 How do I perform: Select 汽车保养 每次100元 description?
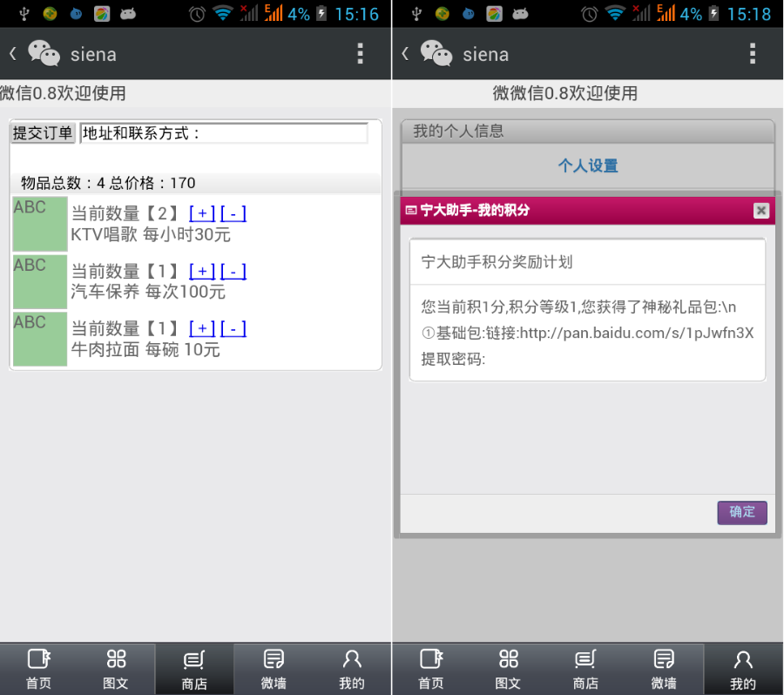pyautogui.click(x=148, y=292)
